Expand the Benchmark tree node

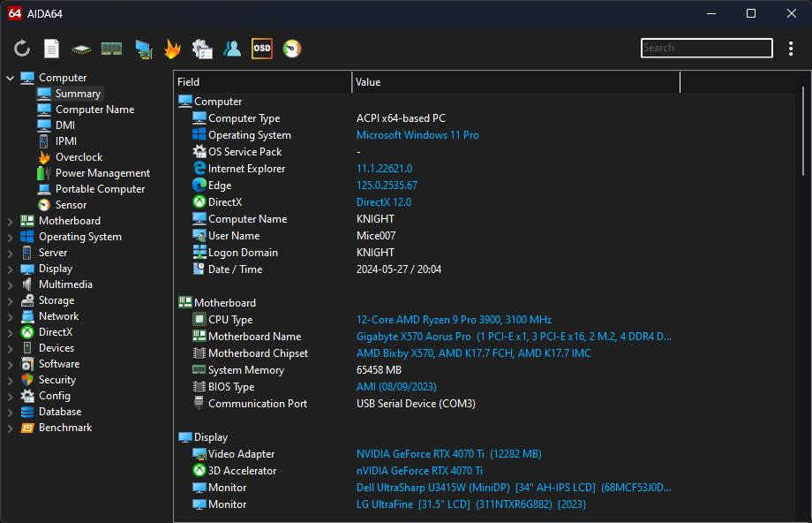11,428
